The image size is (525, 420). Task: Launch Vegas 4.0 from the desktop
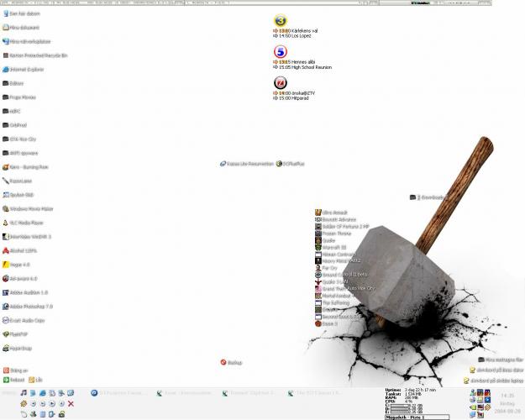18,265
